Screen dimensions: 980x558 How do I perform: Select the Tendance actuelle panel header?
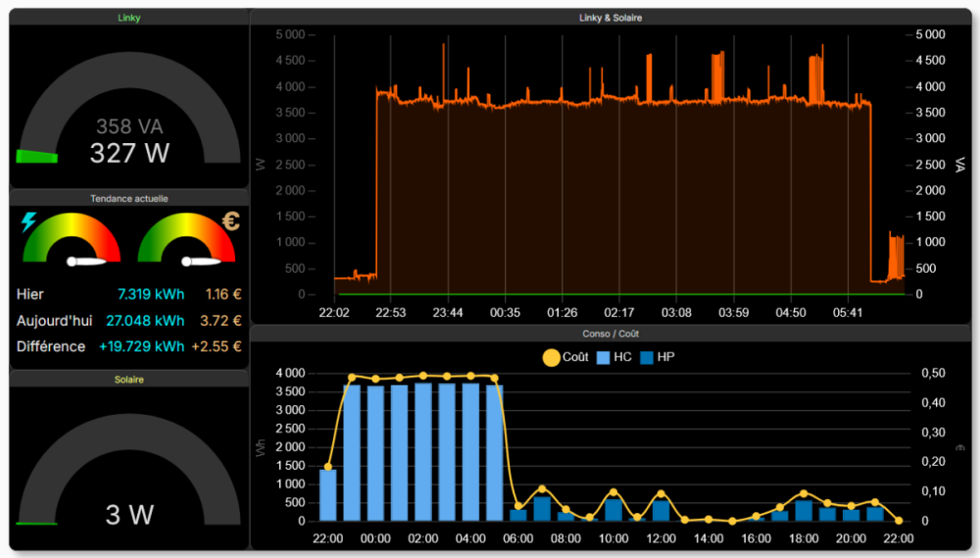tap(129, 198)
